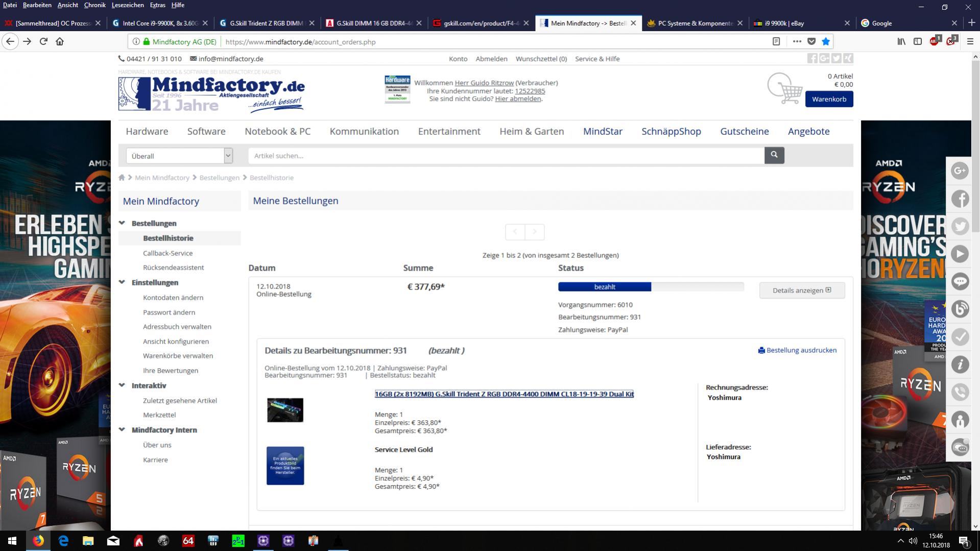This screenshot has width=980, height=551.
Task: Click the Firefox reload page icon
Action: 43,41
